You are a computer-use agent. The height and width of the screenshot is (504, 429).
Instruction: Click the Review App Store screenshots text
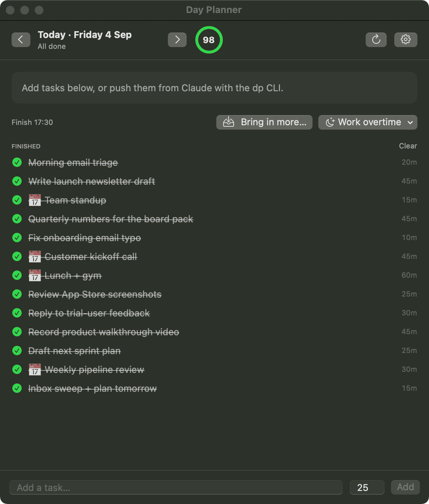95,294
